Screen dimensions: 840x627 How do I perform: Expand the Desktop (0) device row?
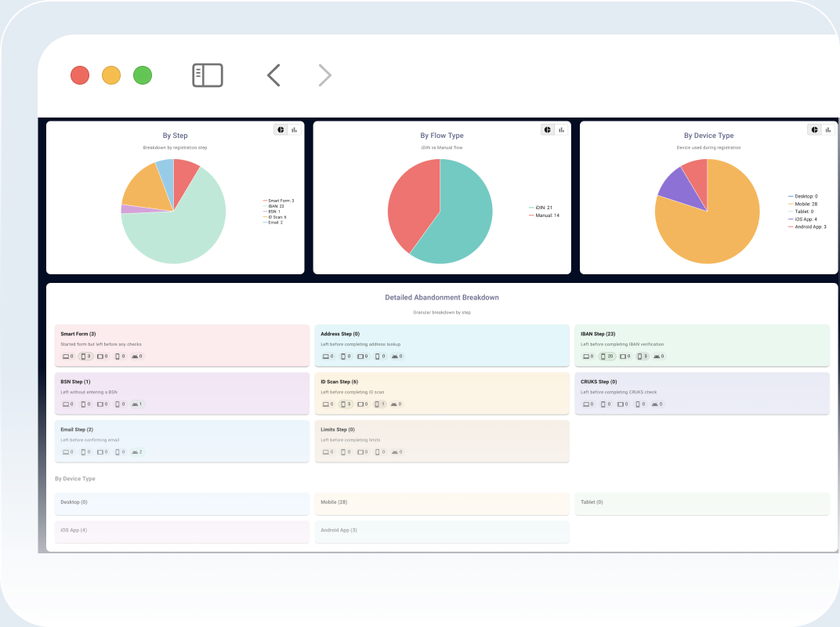[x=182, y=504]
